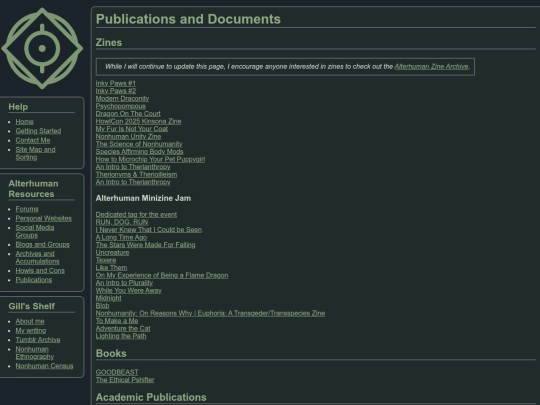540x405 pixels.
Task: Open Personal Websites link
Action: [x=44, y=218]
